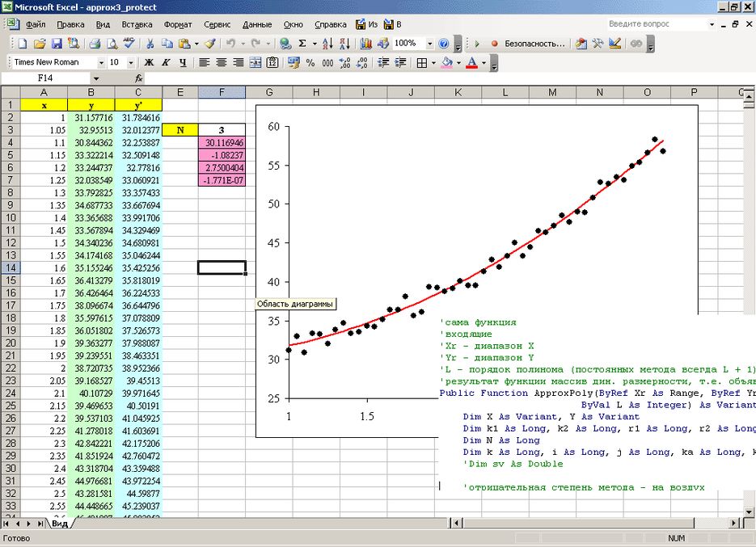Click the Из import button
Image resolution: width=756 pixels, height=547 pixels.
pyautogui.click(x=366, y=24)
